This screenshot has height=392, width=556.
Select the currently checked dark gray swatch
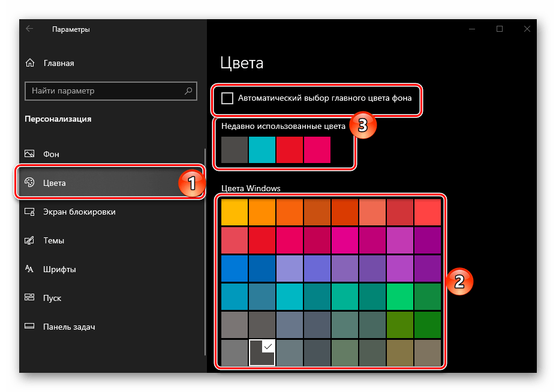click(262, 353)
